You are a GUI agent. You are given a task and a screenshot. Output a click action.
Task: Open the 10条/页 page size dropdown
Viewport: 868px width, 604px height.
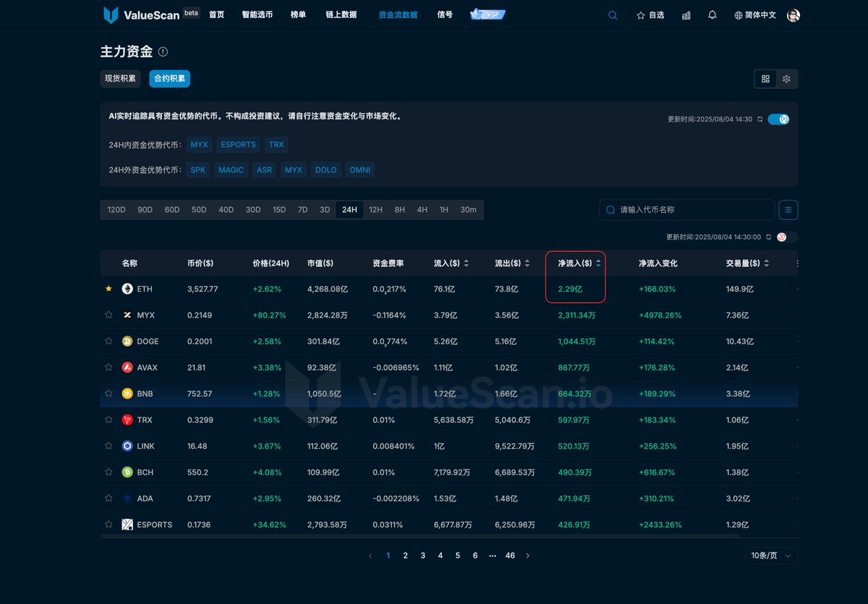(771, 556)
